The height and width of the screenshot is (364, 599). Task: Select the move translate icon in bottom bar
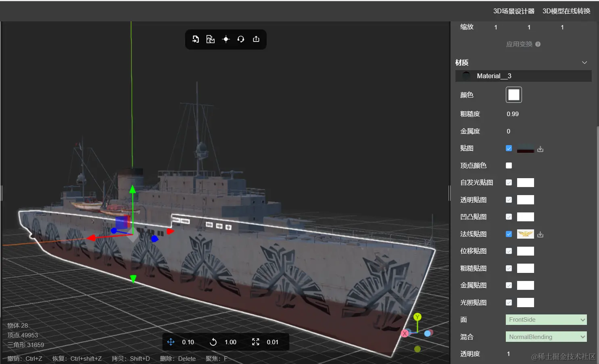point(171,342)
